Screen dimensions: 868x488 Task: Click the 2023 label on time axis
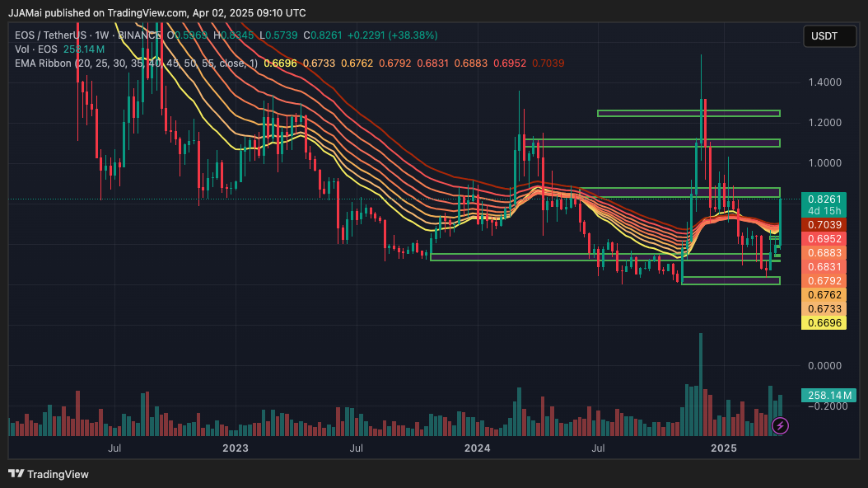[236, 448]
